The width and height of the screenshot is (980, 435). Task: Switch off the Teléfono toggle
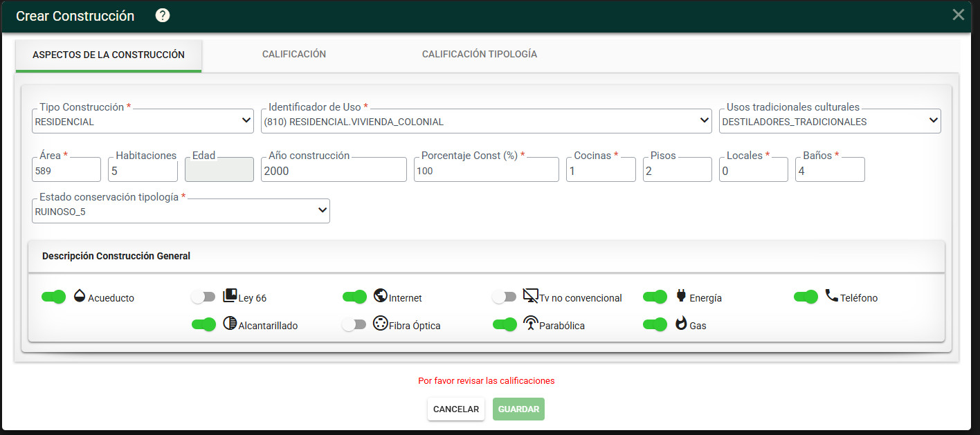tap(806, 297)
